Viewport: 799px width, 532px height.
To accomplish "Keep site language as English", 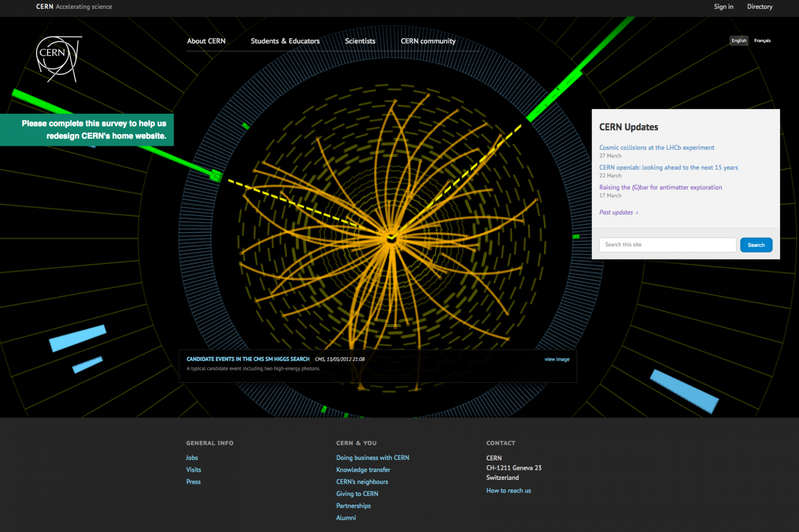I will (x=739, y=40).
